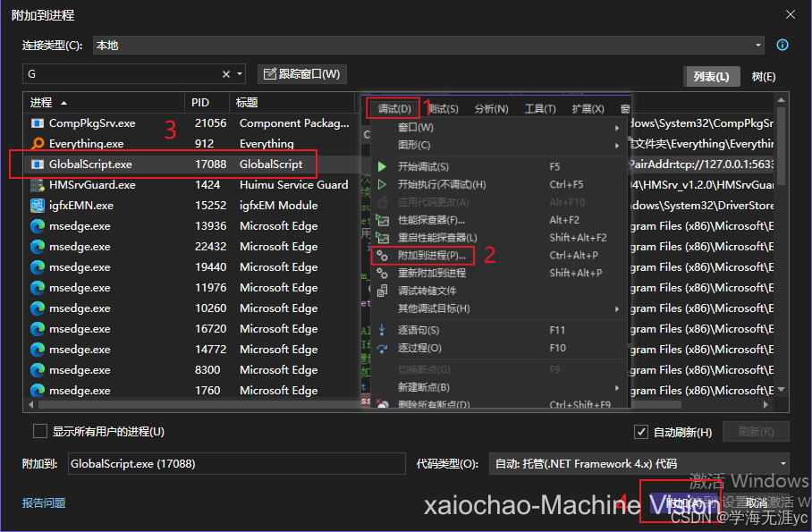Click the Edge icon for PID 14772

(38, 350)
